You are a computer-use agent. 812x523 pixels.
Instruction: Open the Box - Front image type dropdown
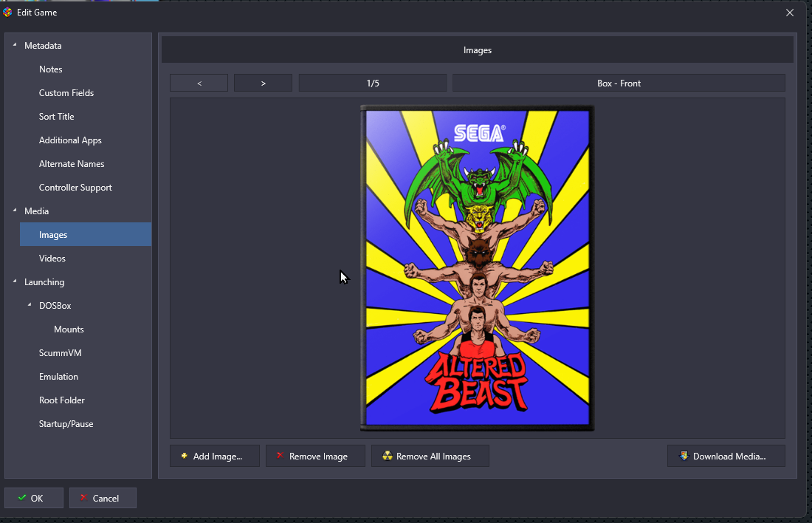619,83
